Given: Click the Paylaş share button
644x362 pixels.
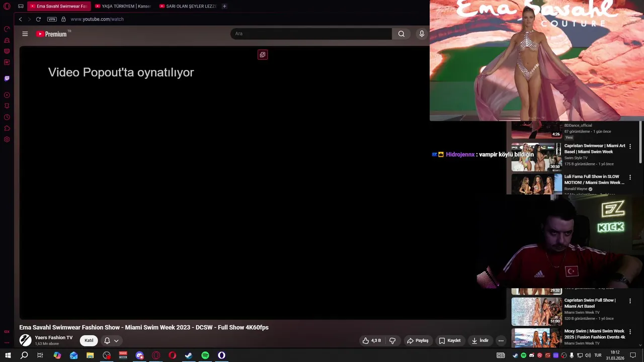Looking at the screenshot, I should 418,340.
